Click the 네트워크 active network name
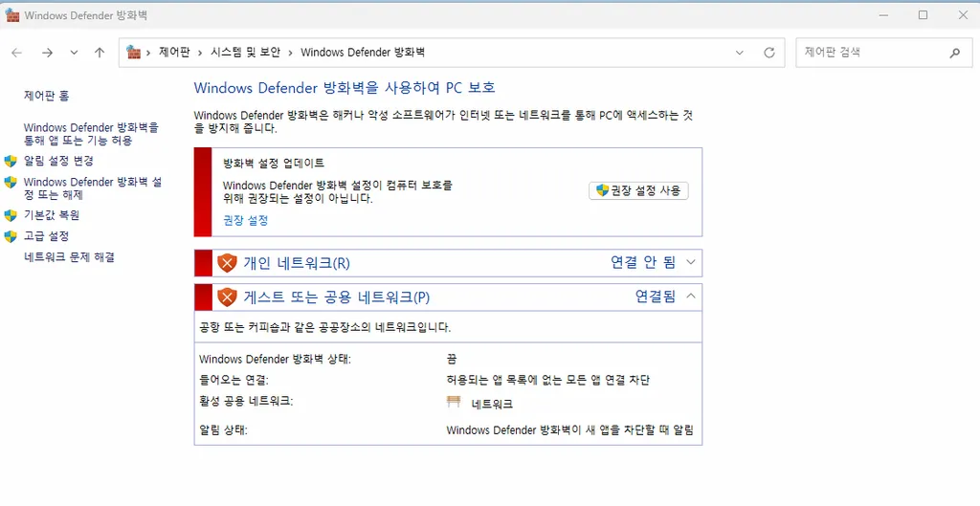 point(493,405)
